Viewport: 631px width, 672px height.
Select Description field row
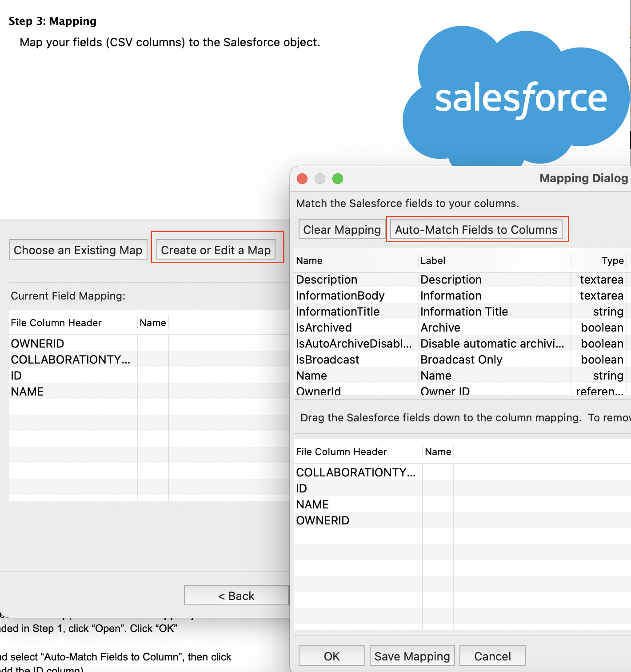click(x=462, y=280)
